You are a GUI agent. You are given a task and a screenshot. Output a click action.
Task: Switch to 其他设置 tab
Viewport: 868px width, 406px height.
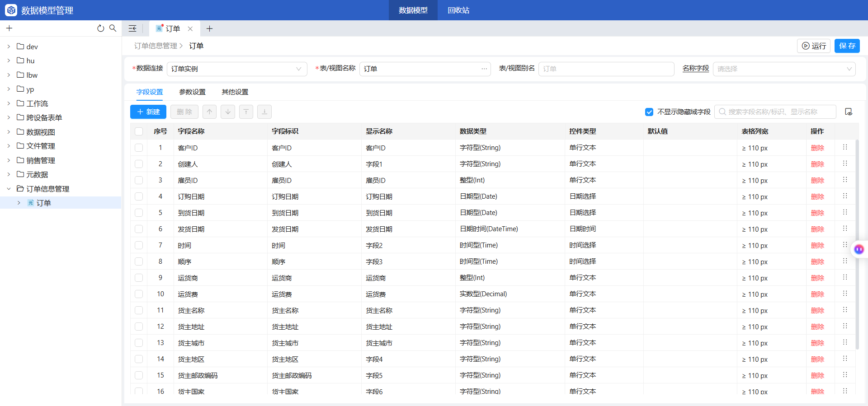point(235,92)
